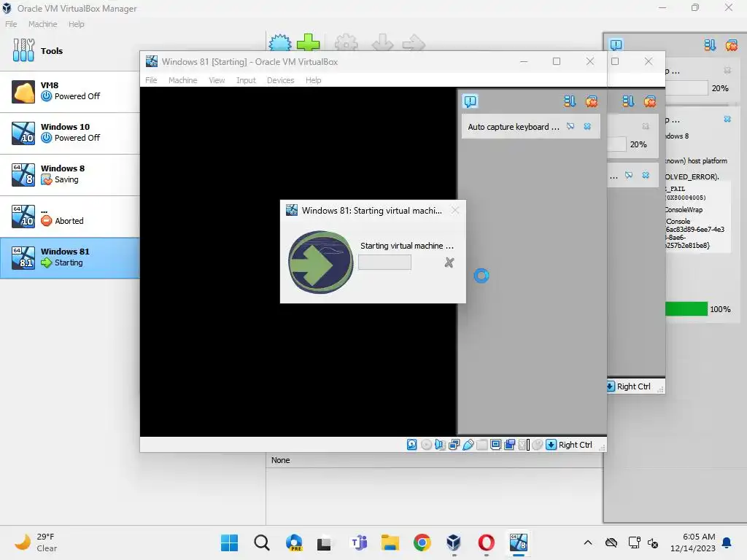This screenshot has height=560, width=747.
Task: Click the recording status bar indicator
Action: [x=509, y=444]
